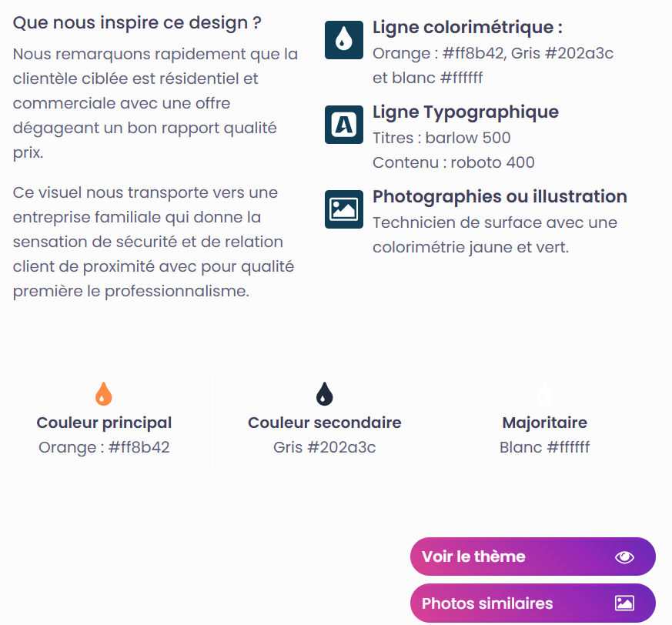
Task: Select the Ligne colorimétrique heading
Action: 467,27
